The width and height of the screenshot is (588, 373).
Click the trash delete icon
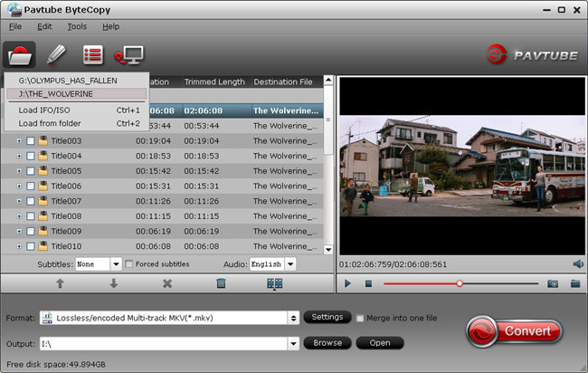click(x=221, y=283)
